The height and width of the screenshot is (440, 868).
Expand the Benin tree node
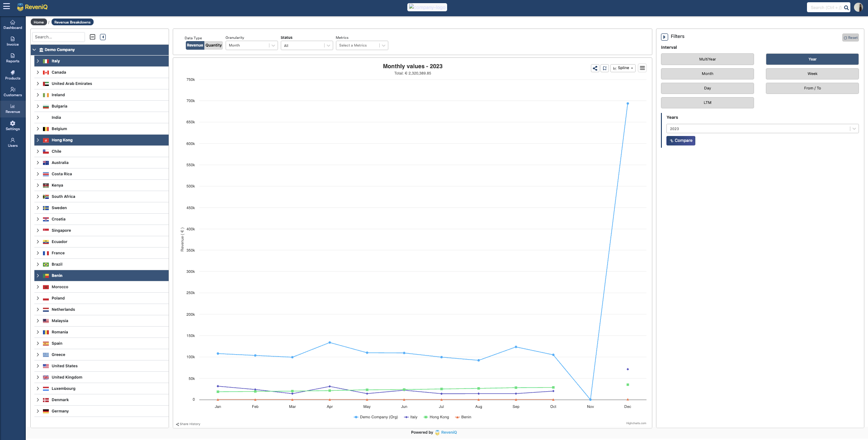(38, 276)
